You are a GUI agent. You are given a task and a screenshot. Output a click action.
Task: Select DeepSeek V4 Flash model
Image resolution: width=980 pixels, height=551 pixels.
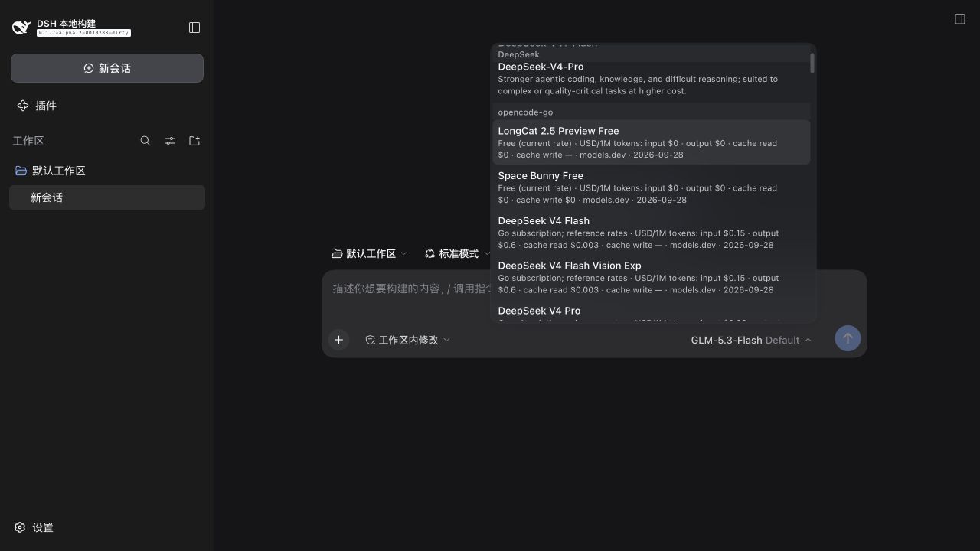click(652, 233)
